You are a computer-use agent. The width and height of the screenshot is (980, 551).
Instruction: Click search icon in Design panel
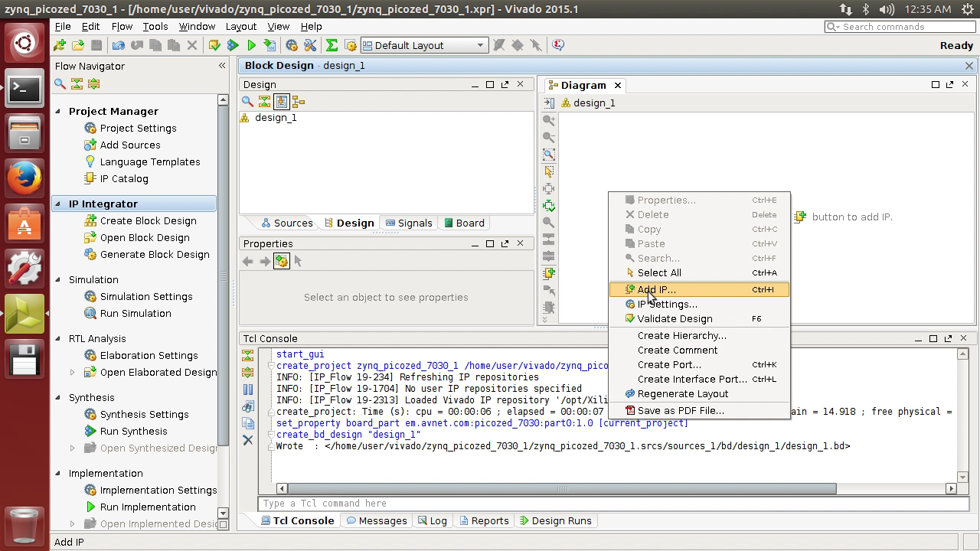coord(247,101)
